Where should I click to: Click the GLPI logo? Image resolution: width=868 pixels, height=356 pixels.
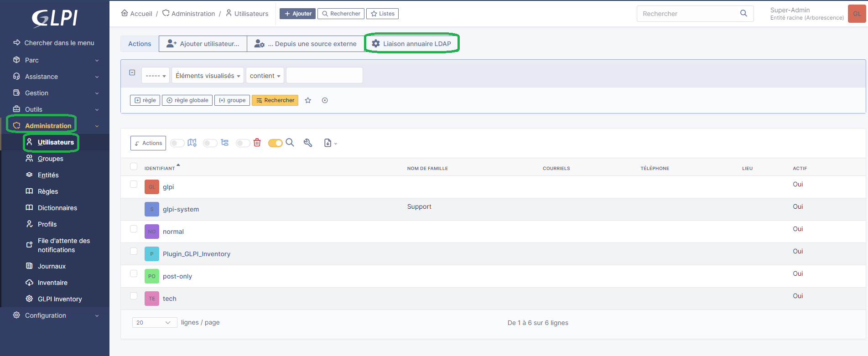point(55,18)
